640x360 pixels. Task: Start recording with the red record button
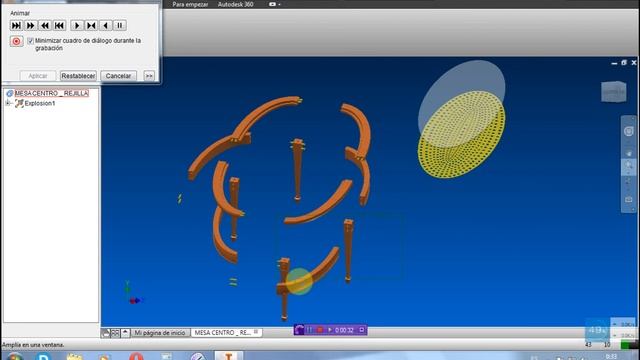(16, 41)
